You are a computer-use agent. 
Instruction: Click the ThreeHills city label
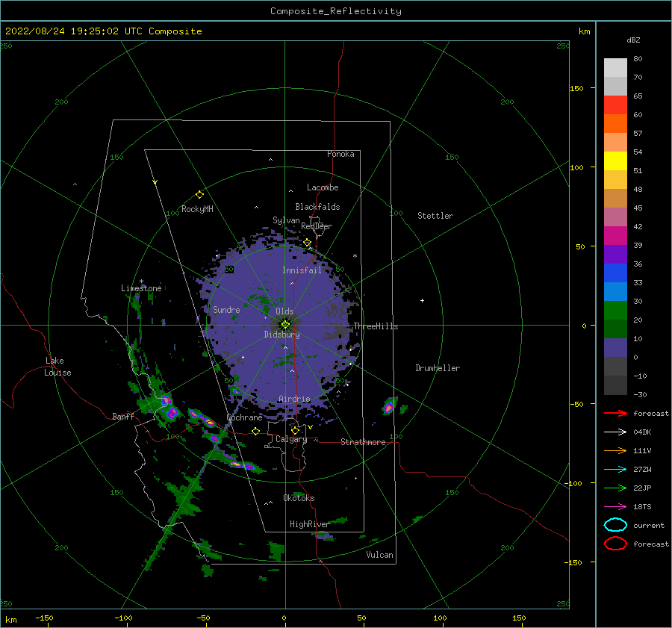[x=376, y=326]
